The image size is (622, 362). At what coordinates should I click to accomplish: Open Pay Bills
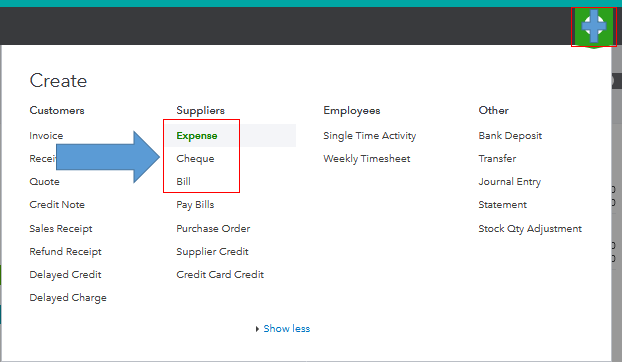(x=195, y=205)
